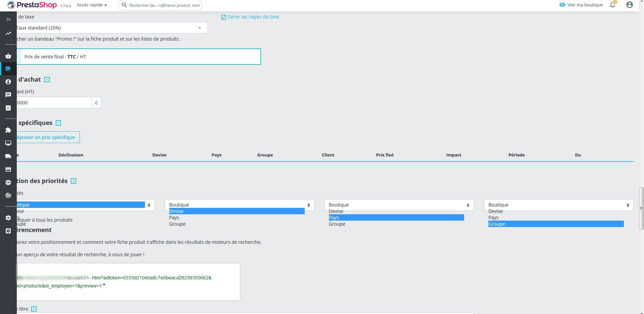Image resolution: width=644 pixels, height=314 pixels.
Task: Open International via the globe icon
Action: (x=8, y=182)
